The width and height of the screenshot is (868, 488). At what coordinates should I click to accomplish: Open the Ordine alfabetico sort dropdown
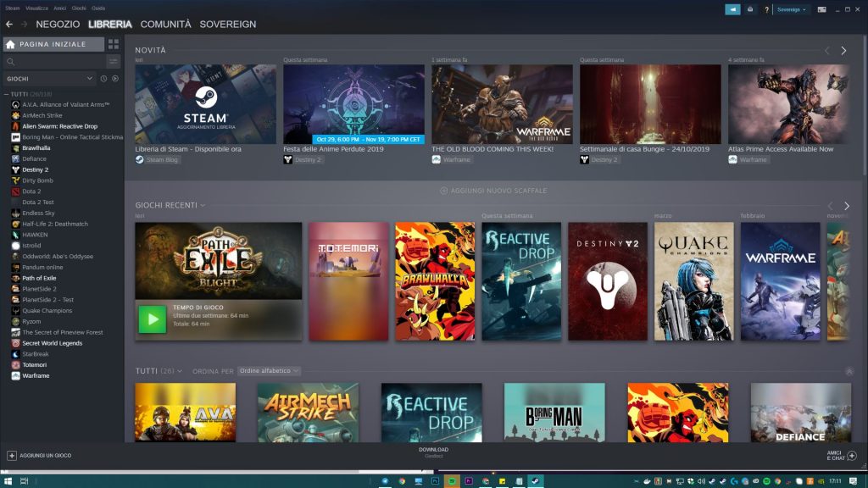coord(270,371)
